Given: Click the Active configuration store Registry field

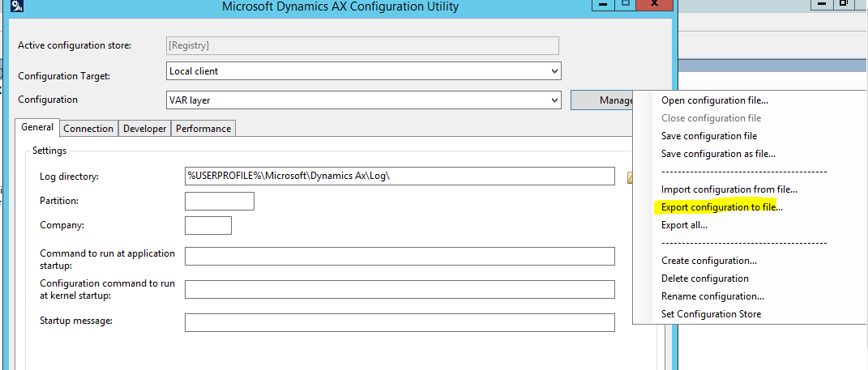Looking at the screenshot, I should point(362,45).
